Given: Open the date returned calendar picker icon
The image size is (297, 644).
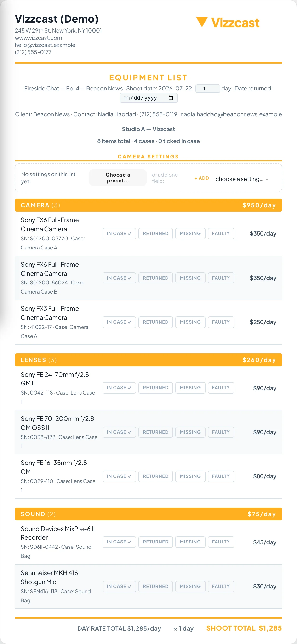Looking at the screenshot, I should (171, 98).
